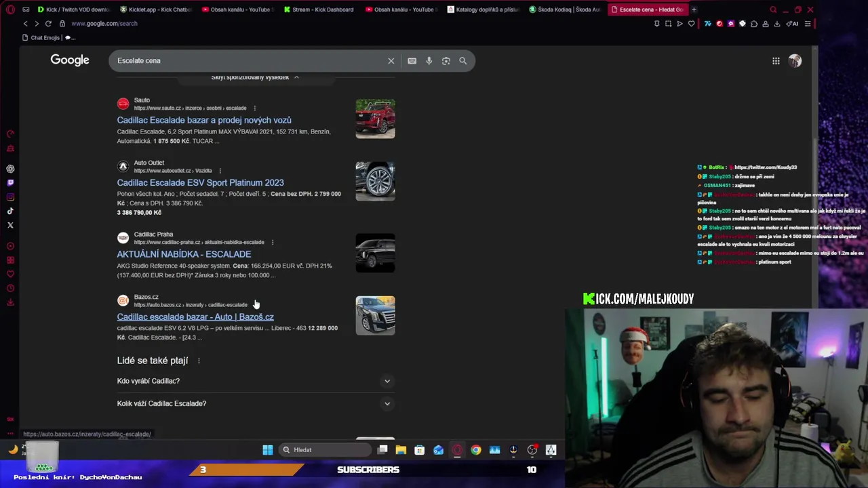Open Instagram in Opera sidebar
The image size is (868, 488).
coord(10,197)
